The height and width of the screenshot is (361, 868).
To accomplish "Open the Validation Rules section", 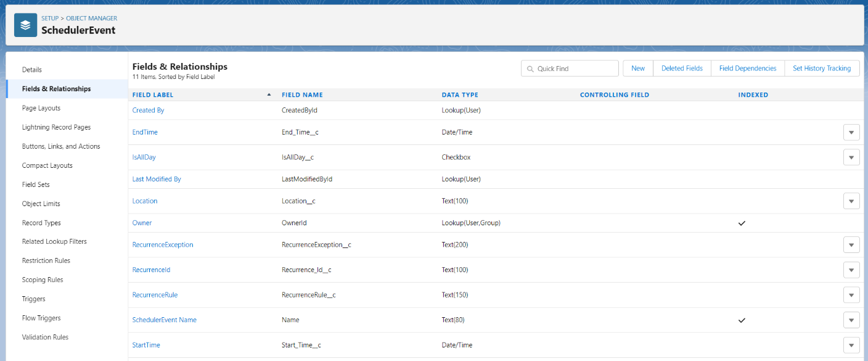I will tap(45, 338).
